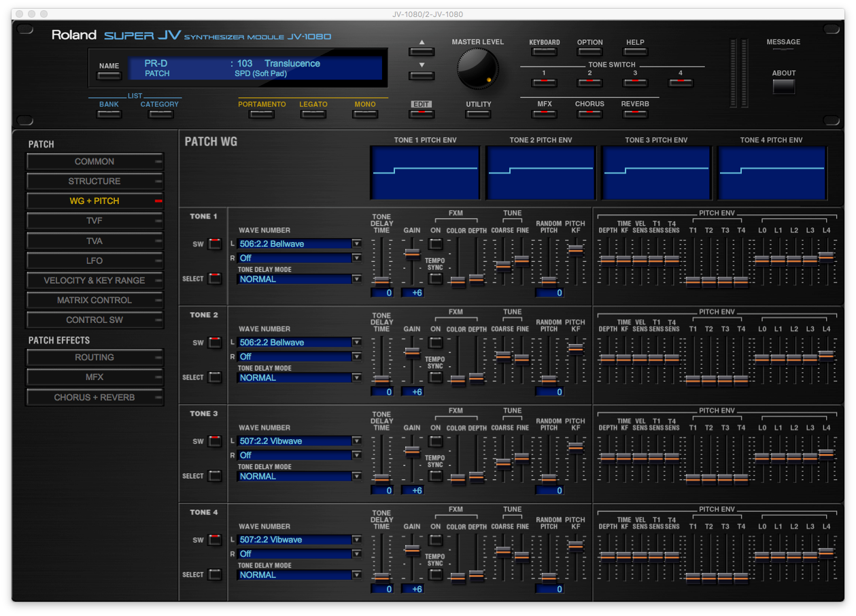The width and height of the screenshot is (856, 616).
Task: Click the patch up arrow button
Action: (x=422, y=52)
